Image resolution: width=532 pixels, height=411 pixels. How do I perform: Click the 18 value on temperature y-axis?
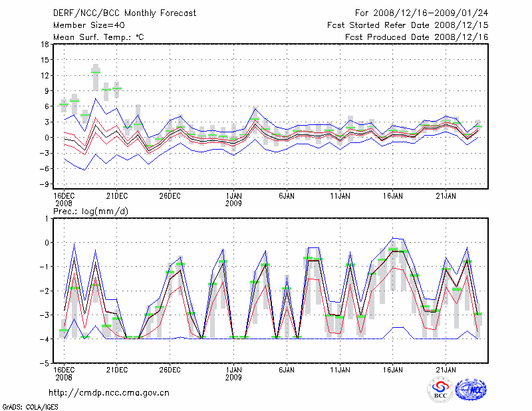44,45
